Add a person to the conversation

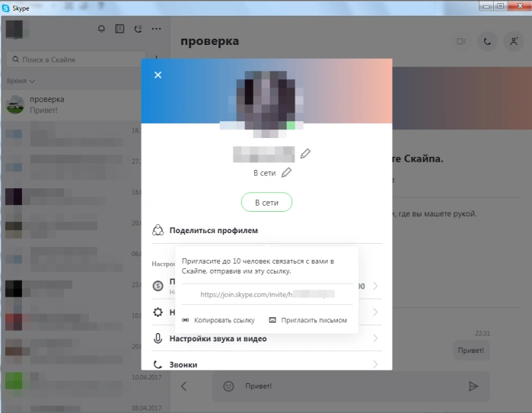click(514, 41)
